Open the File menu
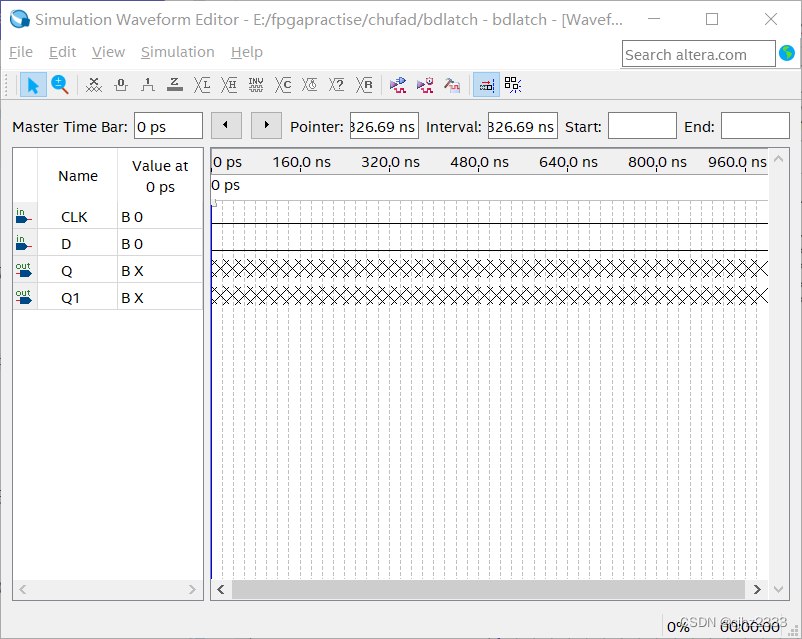 point(21,52)
